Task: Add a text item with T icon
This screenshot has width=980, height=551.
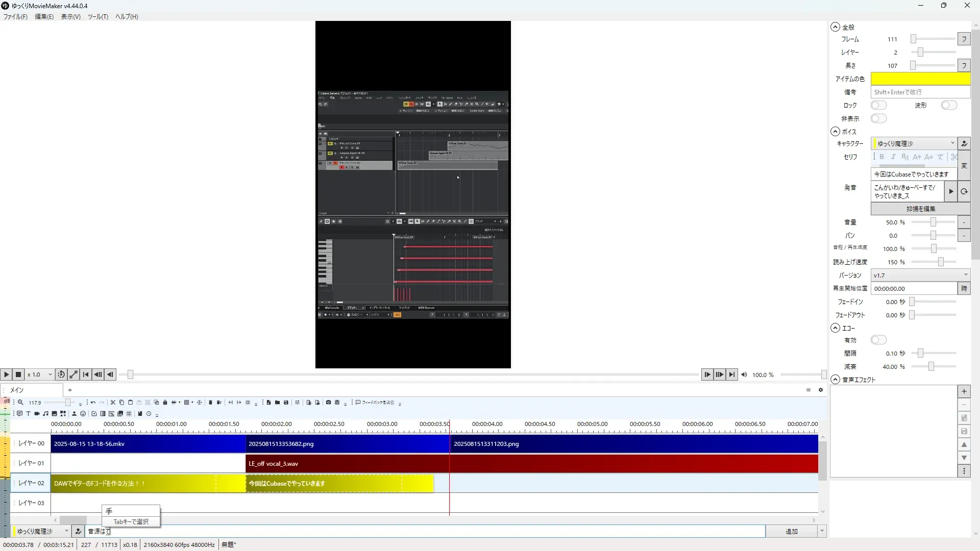Action: 28,414
